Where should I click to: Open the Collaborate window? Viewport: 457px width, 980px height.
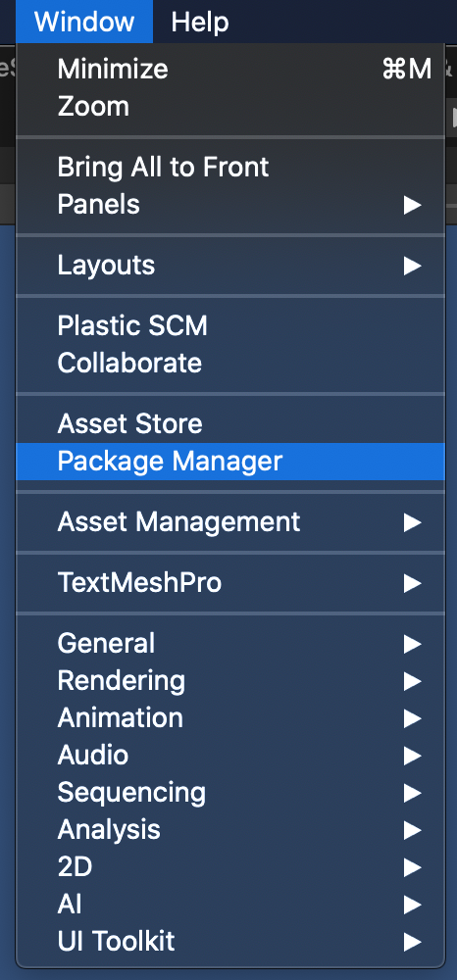click(230, 364)
